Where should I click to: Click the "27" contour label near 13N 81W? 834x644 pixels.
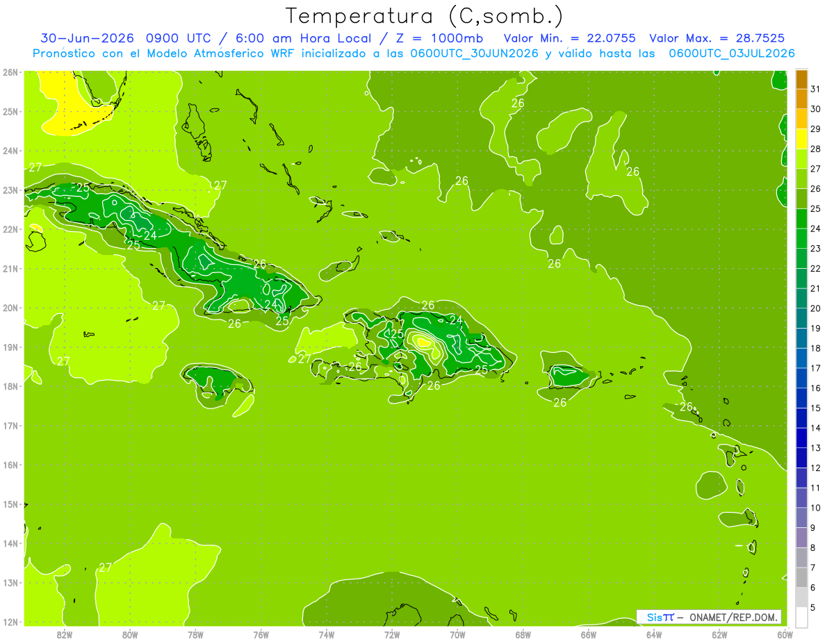[106, 568]
